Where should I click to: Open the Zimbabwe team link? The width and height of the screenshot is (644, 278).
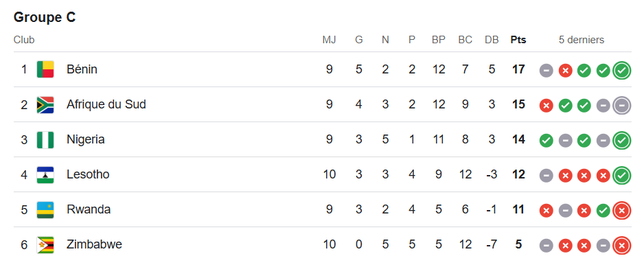94,244
